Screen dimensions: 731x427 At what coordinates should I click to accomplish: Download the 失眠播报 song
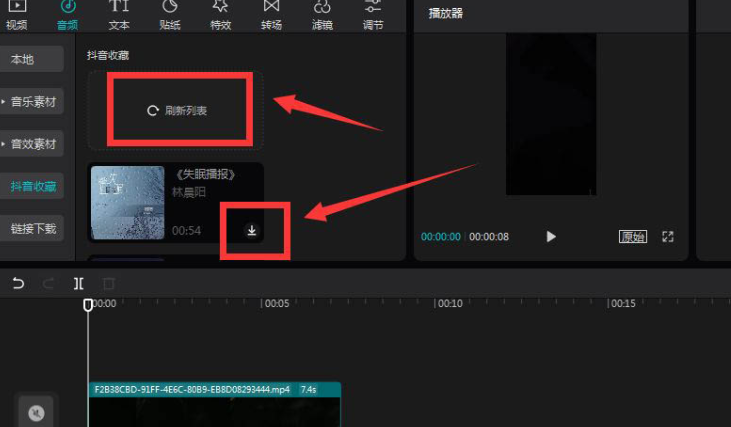point(252,230)
